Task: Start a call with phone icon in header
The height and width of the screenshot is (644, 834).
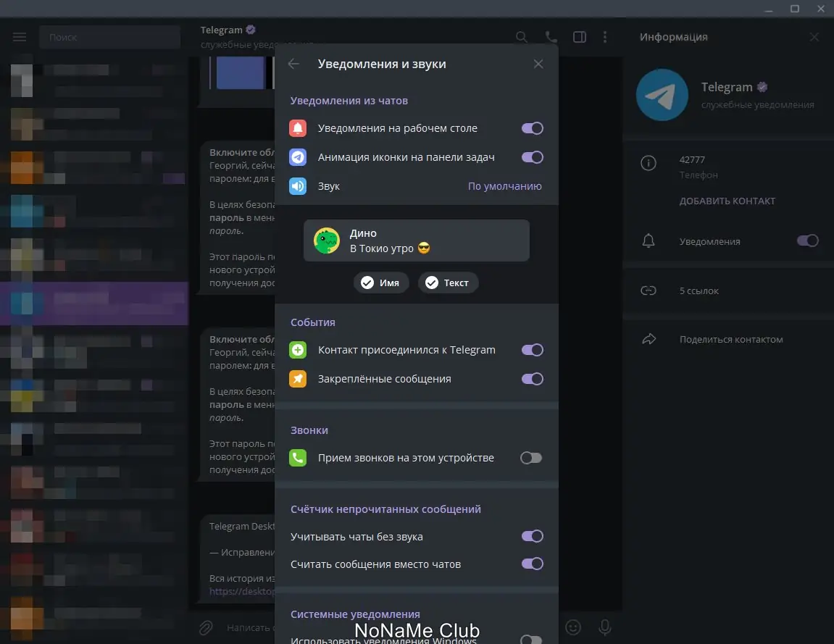Action: coord(551,37)
